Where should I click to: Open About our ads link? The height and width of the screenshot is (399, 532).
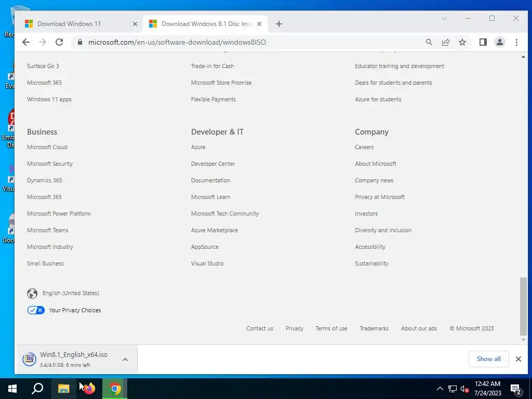pos(419,328)
